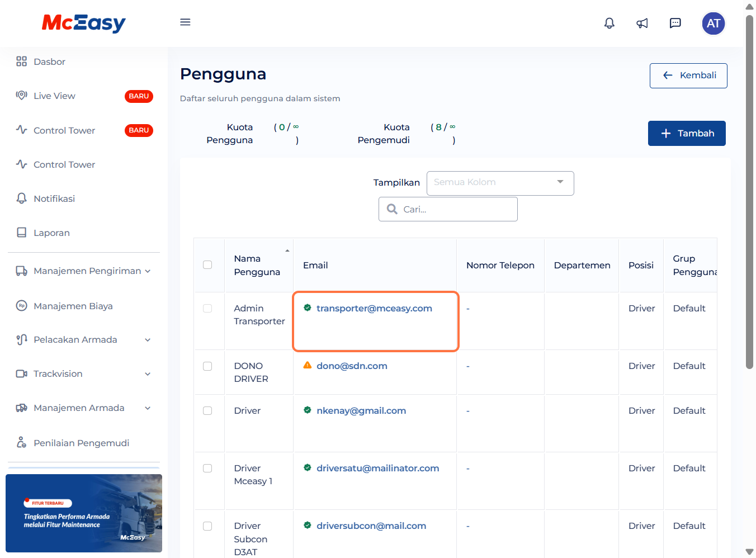The height and width of the screenshot is (558, 756).
Task: Open Laporan from the sidebar
Action: [x=51, y=233]
